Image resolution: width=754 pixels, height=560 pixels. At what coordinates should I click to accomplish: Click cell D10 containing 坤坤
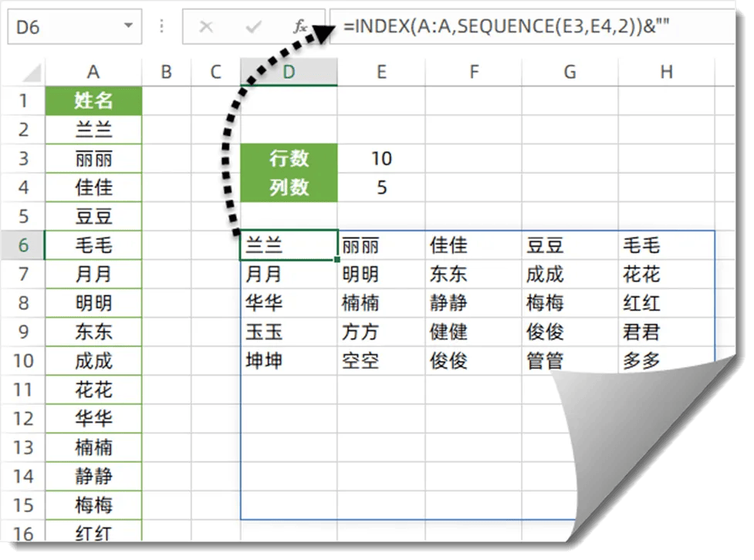(289, 361)
